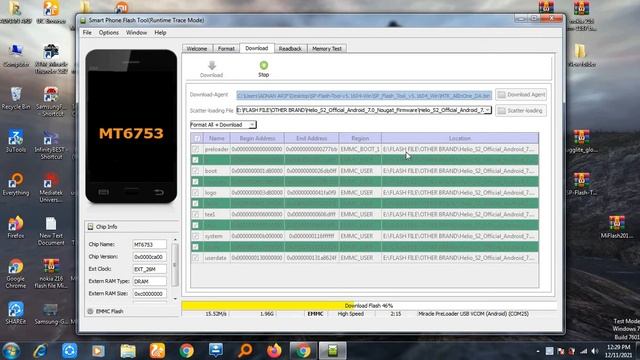Click the Begin Address column header
The width and height of the screenshot is (640, 360).
[257, 138]
